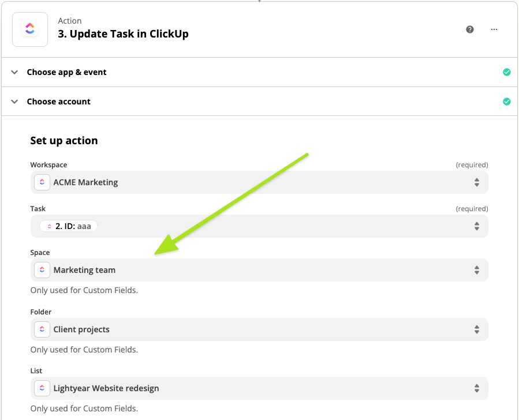Click inside the Task input field
The image size is (519, 420).
(277, 226)
